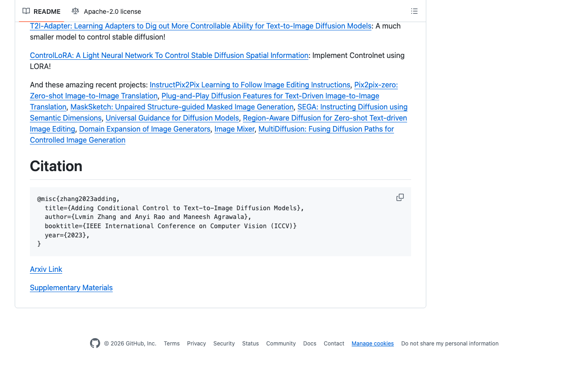The width and height of the screenshot is (588, 368).
Task: Click Do not share my personal information
Action: pyautogui.click(x=450, y=343)
